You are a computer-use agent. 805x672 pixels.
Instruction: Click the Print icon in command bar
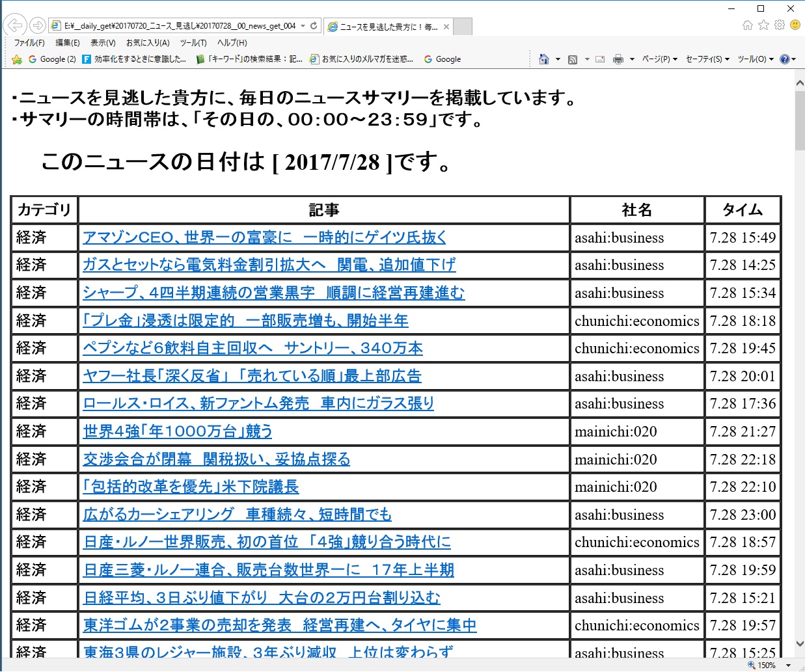[x=618, y=59]
